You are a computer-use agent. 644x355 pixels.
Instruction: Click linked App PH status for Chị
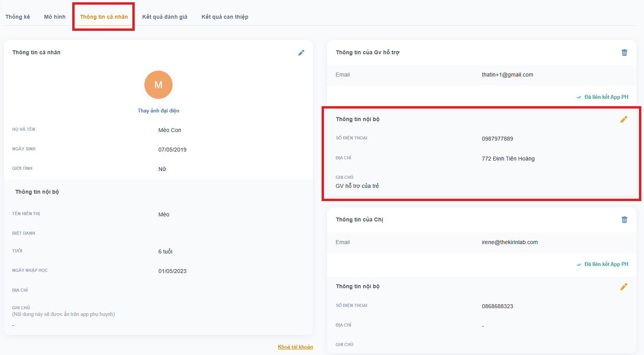pos(603,264)
